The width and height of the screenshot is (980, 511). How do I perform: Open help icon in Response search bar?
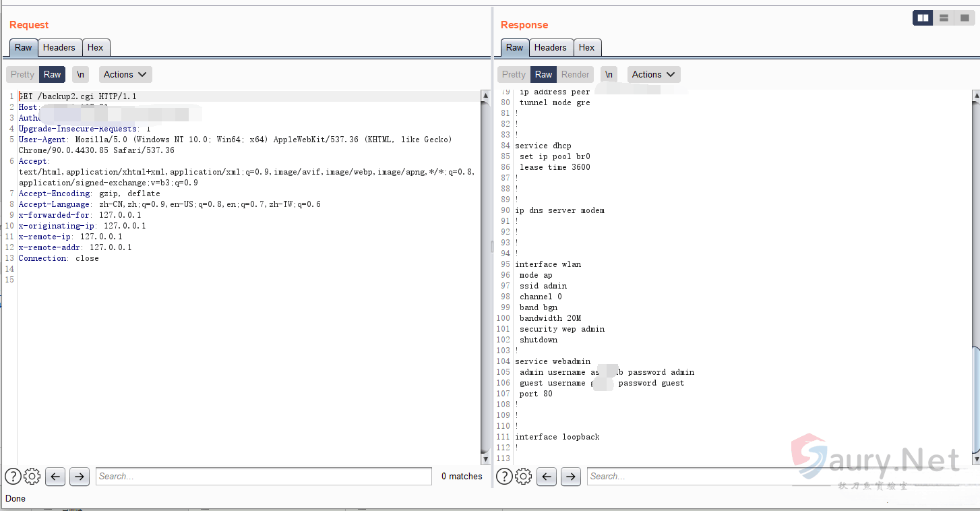[x=504, y=477]
